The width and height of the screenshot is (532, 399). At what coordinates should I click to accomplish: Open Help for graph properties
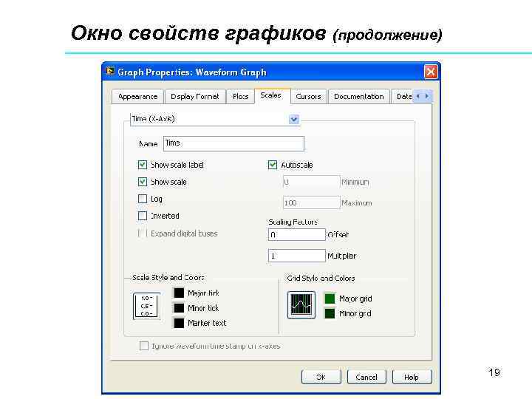pyautogui.click(x=412, y=377)
